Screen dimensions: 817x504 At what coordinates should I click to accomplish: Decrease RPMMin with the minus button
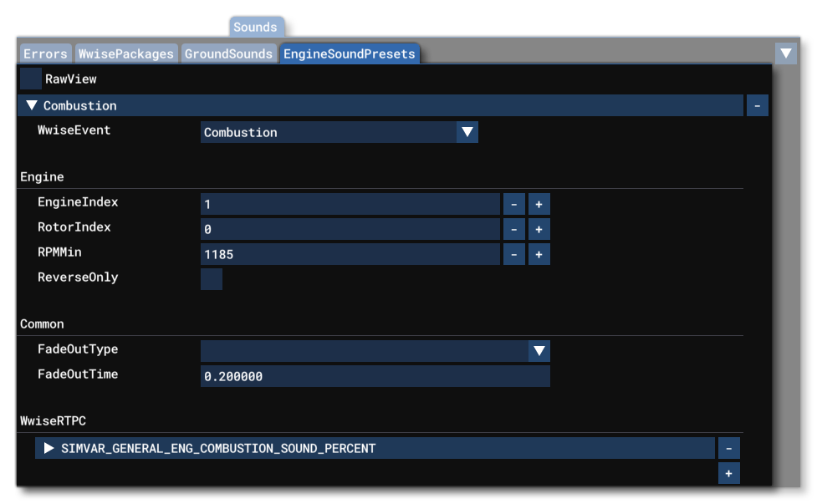(513, 253)
